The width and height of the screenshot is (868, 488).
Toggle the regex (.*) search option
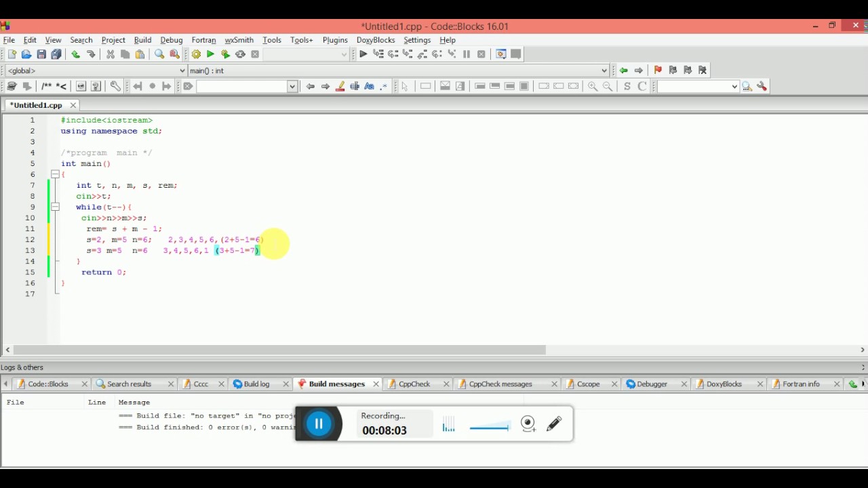(x=384, y=86)
